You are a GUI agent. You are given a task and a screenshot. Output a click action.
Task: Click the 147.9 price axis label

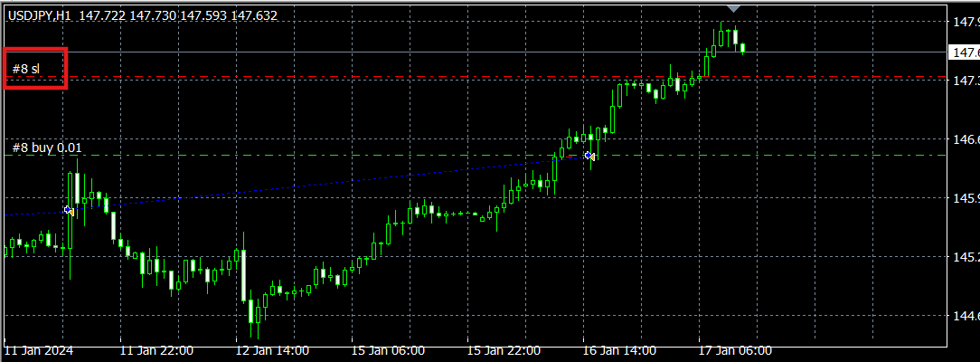click(x=965, y=23)
